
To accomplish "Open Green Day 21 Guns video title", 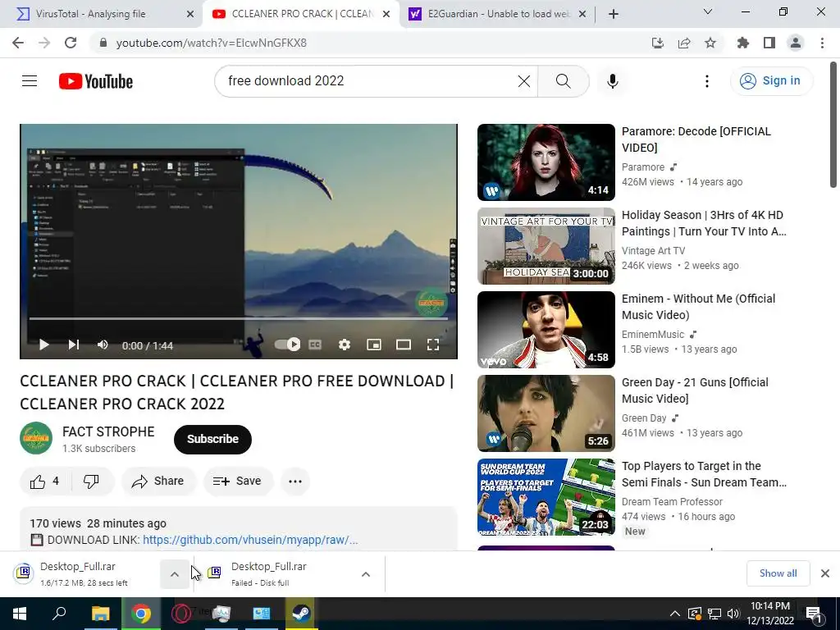I will coord(696,390).
